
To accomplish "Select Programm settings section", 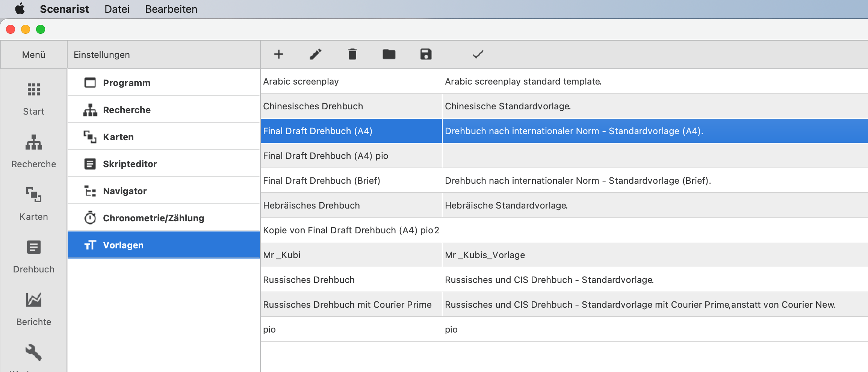I will [164, 83].
